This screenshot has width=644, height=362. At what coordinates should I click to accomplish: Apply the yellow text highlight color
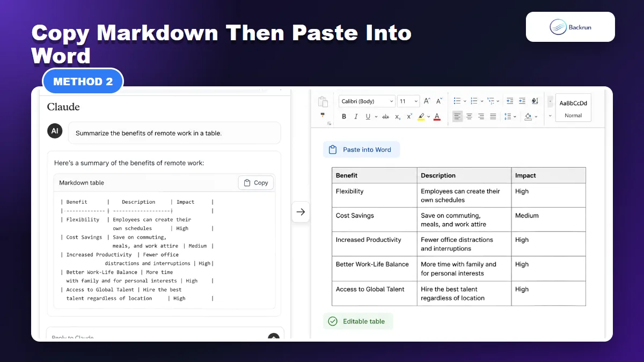(x=421, y=116)
